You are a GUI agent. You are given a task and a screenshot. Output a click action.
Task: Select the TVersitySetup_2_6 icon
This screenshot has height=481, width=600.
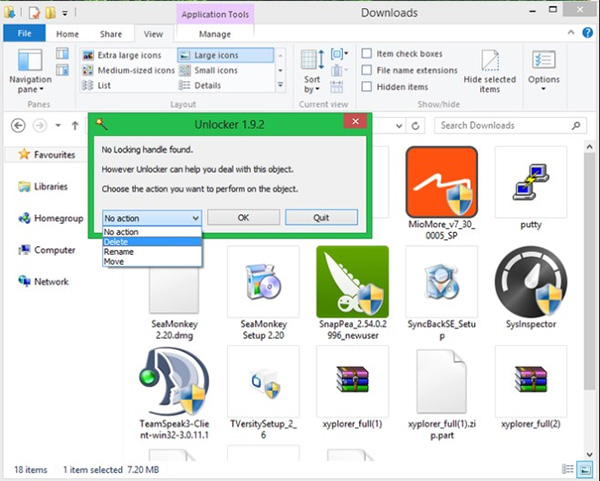263,382
